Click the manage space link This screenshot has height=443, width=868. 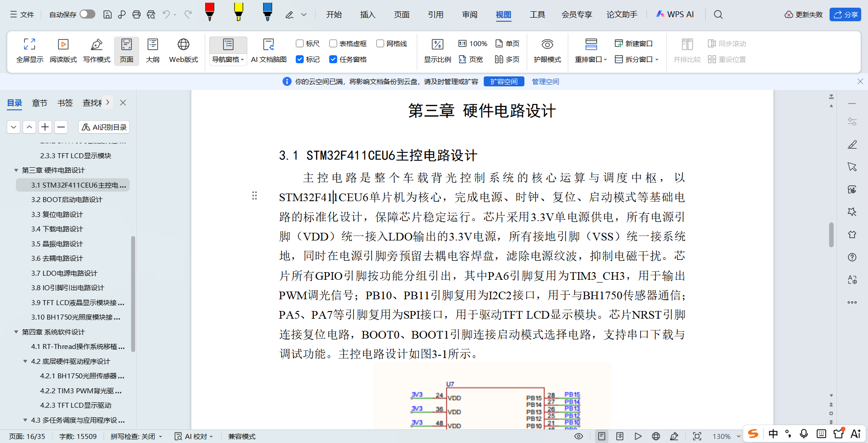(x=546, y=81)
